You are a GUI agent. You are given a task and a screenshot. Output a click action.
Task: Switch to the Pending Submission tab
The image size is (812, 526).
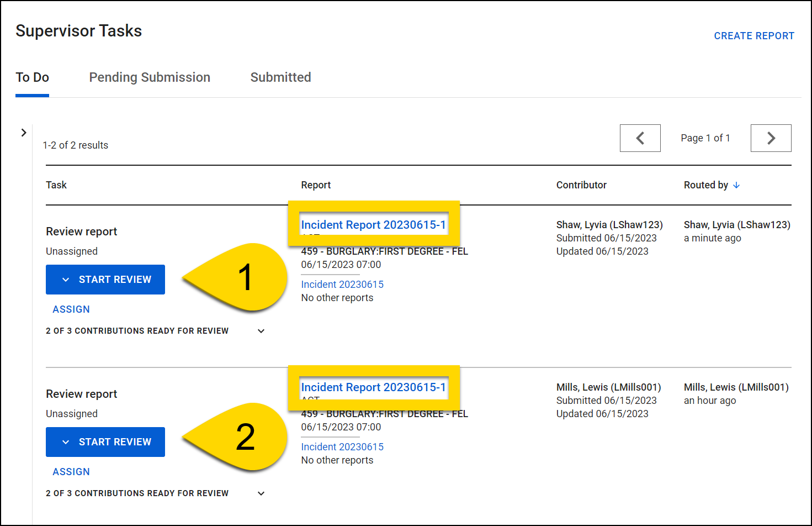click(150, 77)
